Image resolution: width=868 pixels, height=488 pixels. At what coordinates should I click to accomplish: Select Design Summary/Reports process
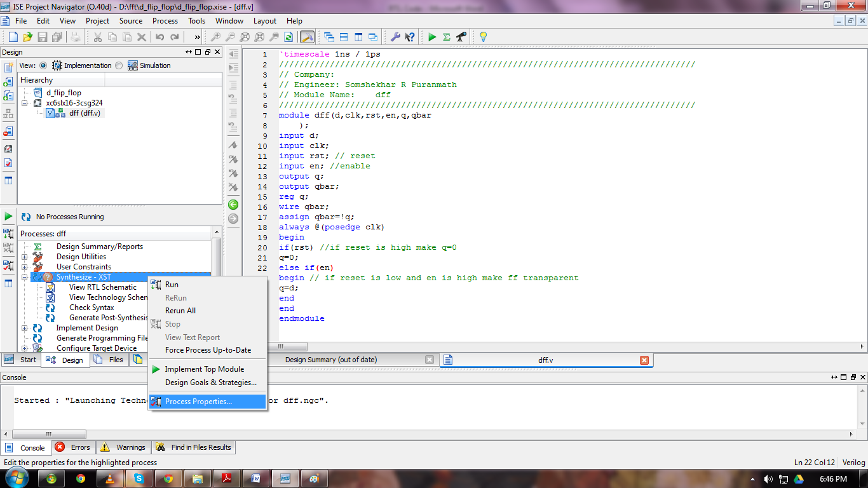(x=100, y=247)
